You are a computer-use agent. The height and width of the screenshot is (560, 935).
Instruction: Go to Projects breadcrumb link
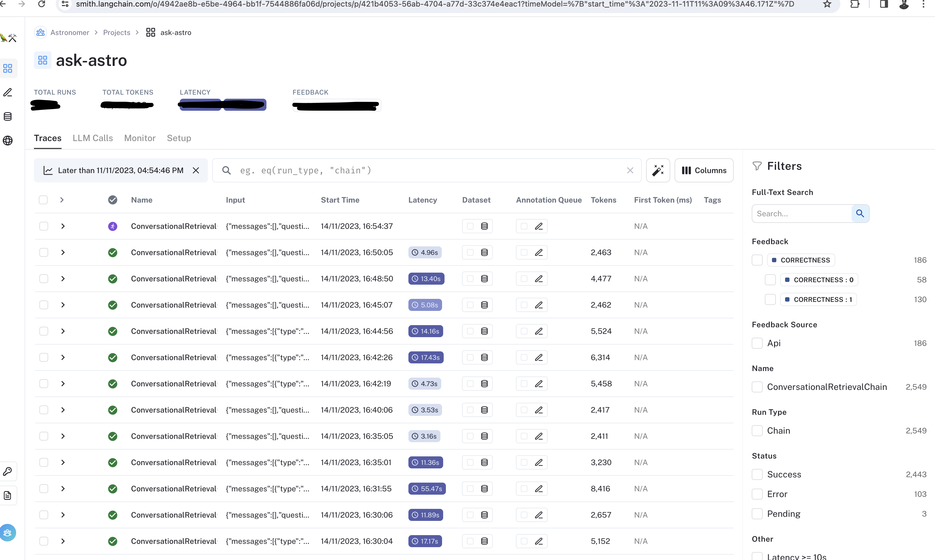[x=117, y=33]
